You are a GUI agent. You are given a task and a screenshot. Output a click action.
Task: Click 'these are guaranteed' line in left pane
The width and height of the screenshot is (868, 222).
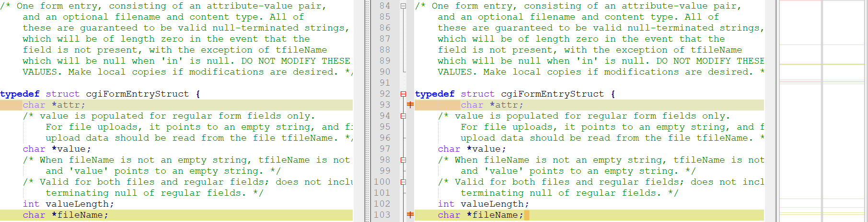pyautogui.click(x=186, y=28)
